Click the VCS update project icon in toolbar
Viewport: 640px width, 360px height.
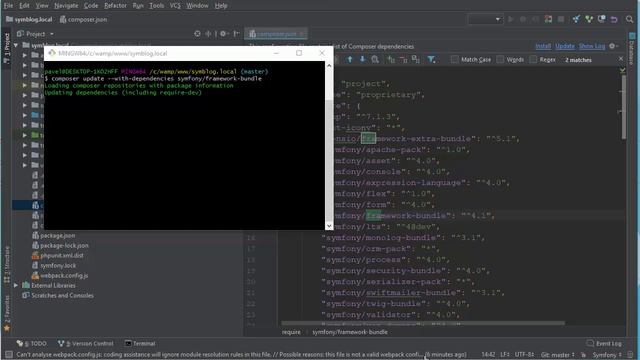[576, 19]
